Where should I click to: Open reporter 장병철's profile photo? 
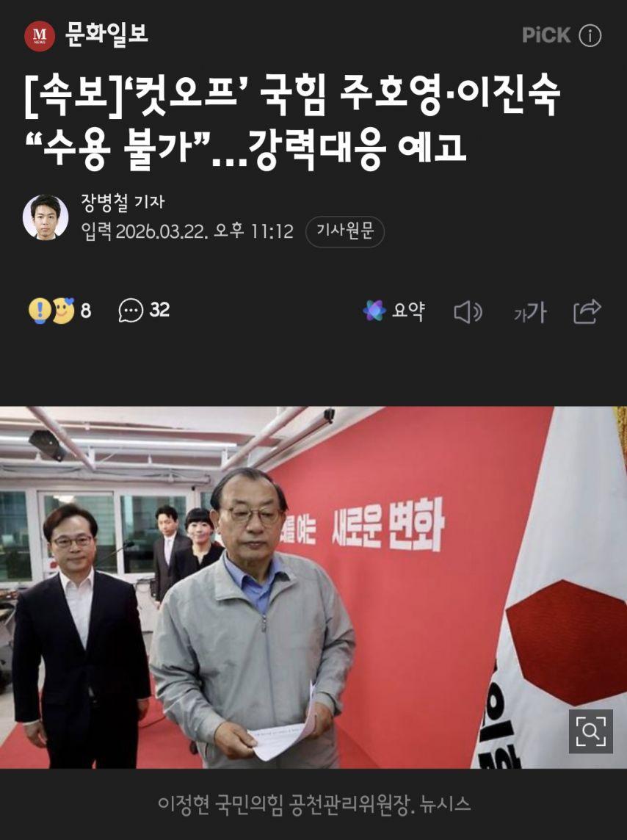[x=45, y=217]
